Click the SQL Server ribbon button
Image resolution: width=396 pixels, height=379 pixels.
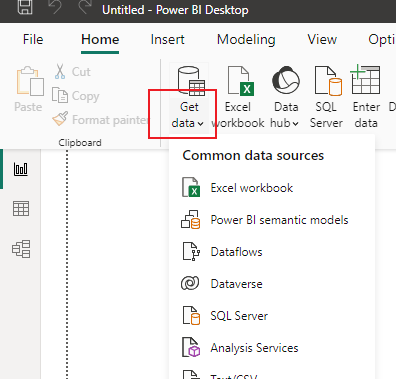[326, 98]
